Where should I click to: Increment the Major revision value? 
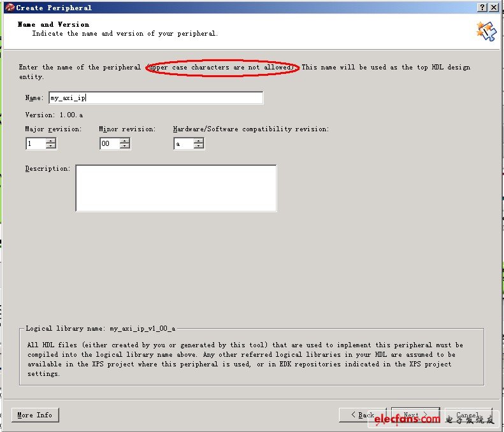coord(51,141)
